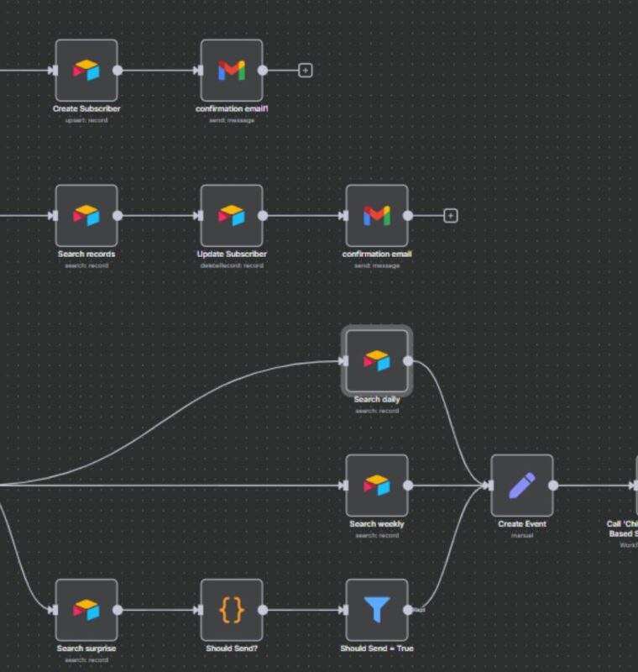
Task: Click the Search surprise Airtable node
Action: (x=86, y=610)
